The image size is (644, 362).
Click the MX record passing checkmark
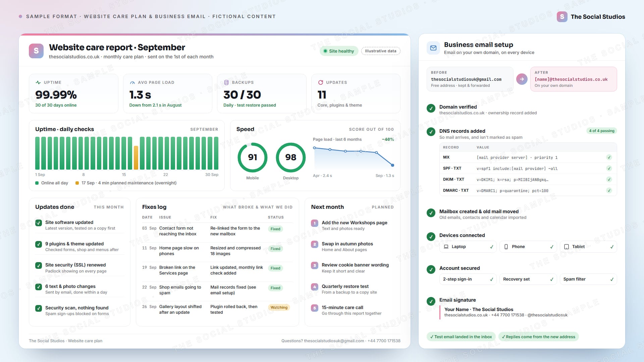pyautogui.click(x=609, y=158)
